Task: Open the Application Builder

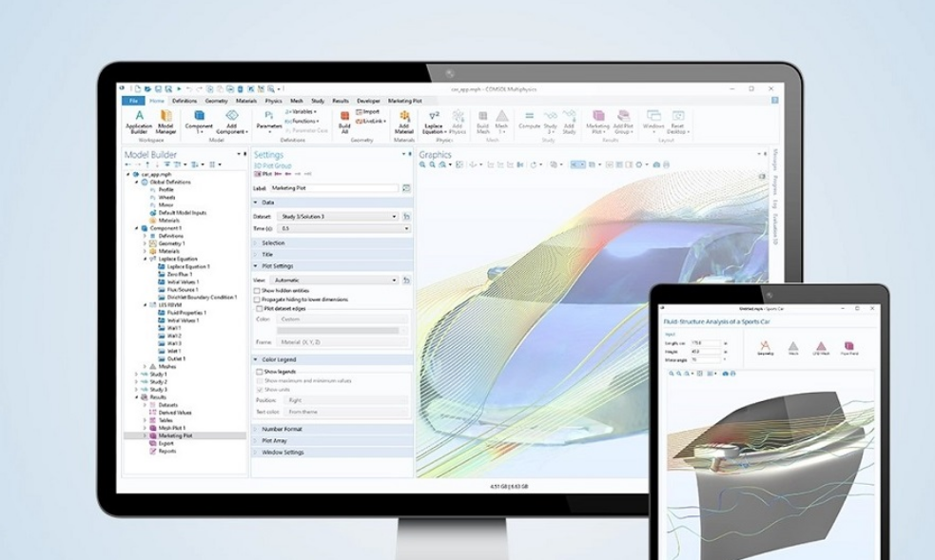Action: 139,121
